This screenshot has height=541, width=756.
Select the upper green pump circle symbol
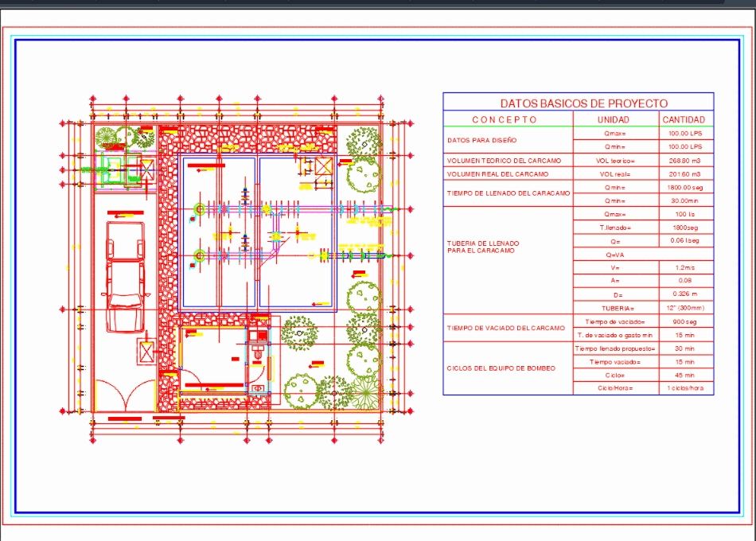pyautogui.click(x=198, y=208)
